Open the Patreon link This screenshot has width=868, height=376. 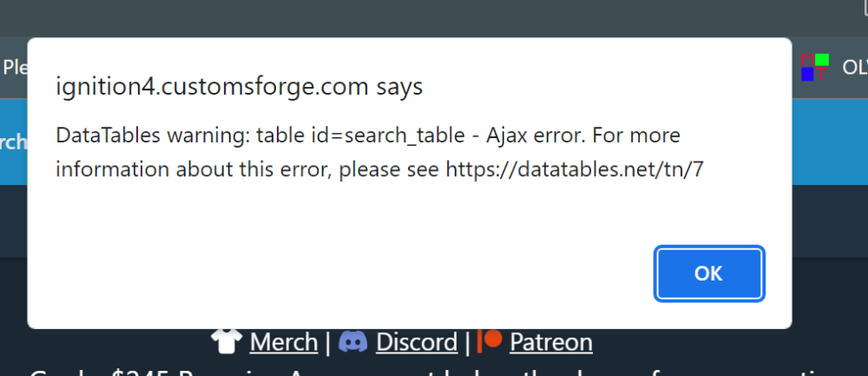click(550, 342)
